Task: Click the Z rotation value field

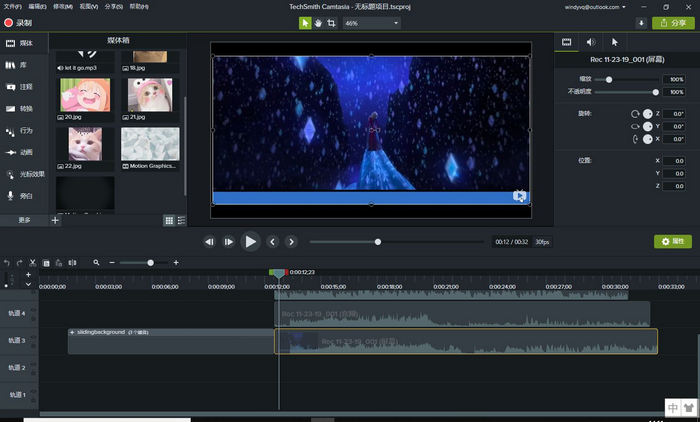Action: point(674,114)
